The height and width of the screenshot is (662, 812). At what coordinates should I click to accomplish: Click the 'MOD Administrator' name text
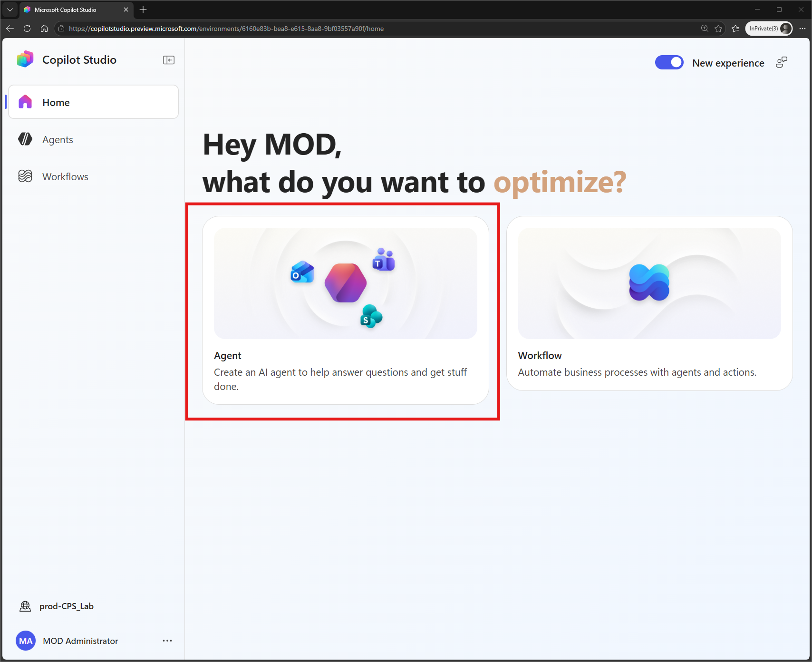coord(80,641)
